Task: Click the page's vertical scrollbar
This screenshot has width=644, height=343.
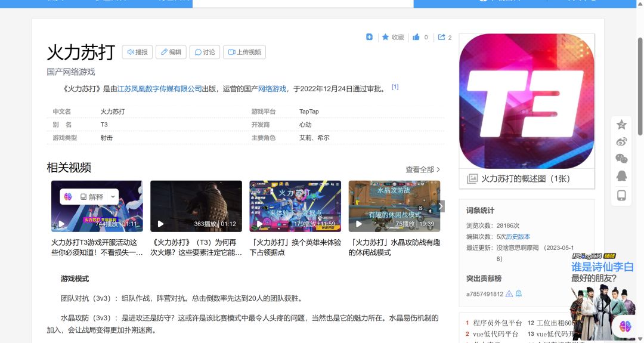Action: click(640, 86)
